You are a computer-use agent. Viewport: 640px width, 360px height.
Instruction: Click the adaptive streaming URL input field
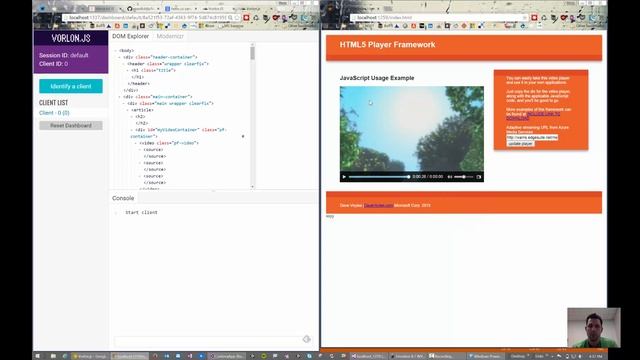[532, 138]
